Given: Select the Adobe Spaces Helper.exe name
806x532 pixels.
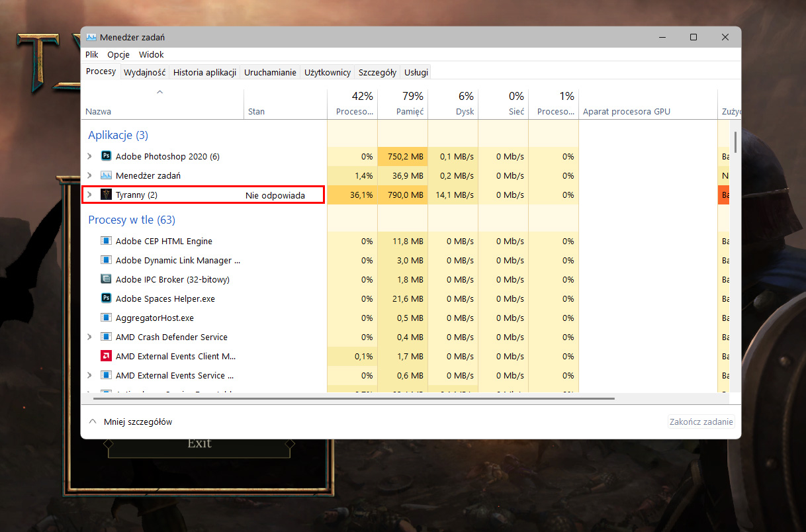Looking at the screenshot, I should point(165,299).
